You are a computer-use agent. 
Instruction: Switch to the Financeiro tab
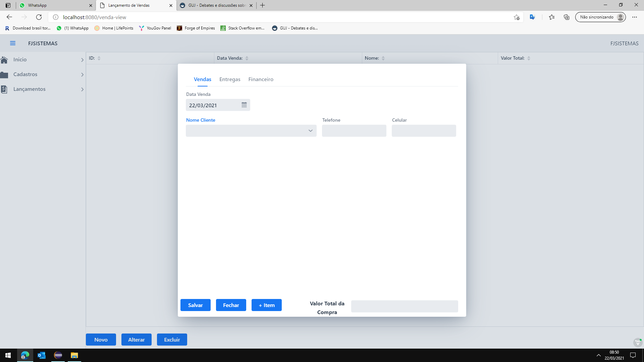click(261, 79)
